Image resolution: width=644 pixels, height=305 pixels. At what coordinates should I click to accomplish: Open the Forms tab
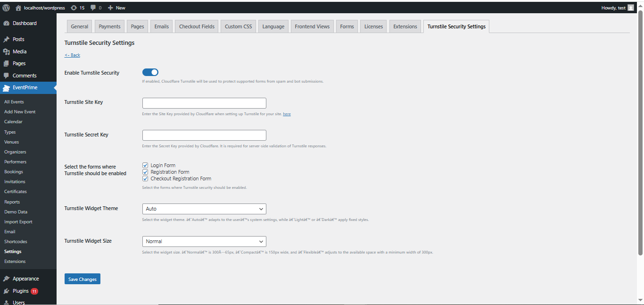[x=347, y=26]
